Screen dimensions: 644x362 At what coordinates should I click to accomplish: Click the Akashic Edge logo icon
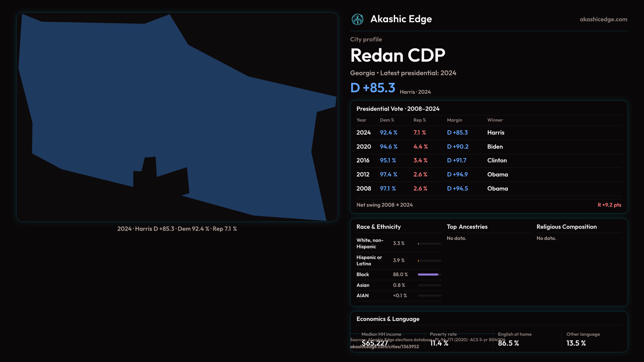pos(357,19)
